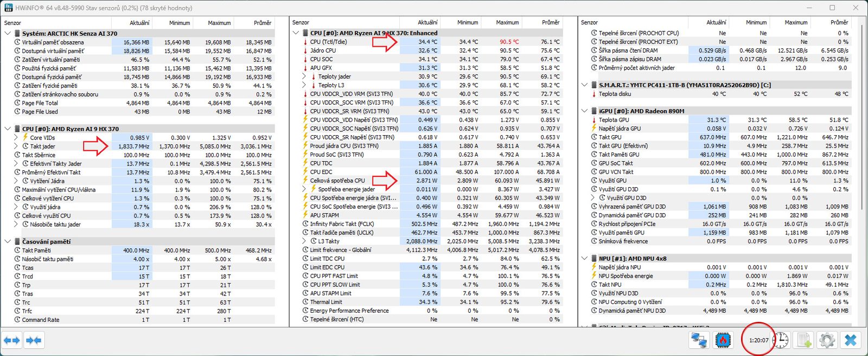
Task: Expand the L3 Takty row
Action: click(x=304, y=241)
